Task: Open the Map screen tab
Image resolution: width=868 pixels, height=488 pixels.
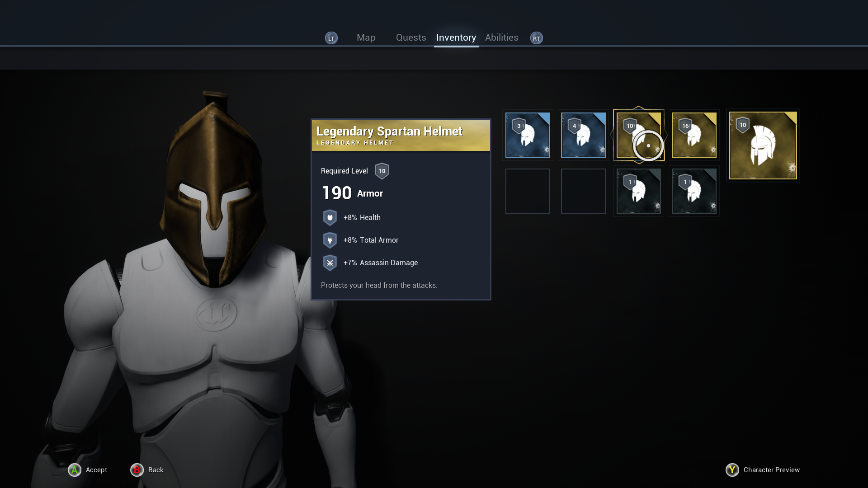Action: pyautogui.click(x=366, y=38)
